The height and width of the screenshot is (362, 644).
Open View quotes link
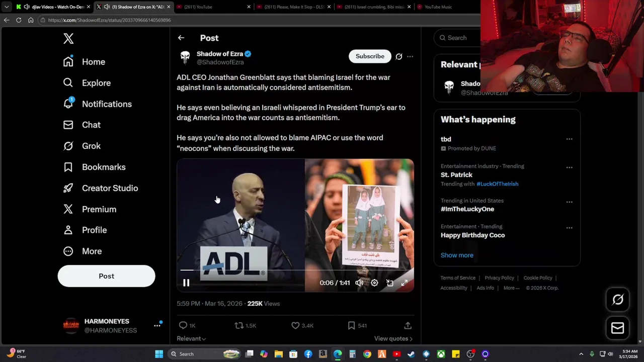pos(393,339)
